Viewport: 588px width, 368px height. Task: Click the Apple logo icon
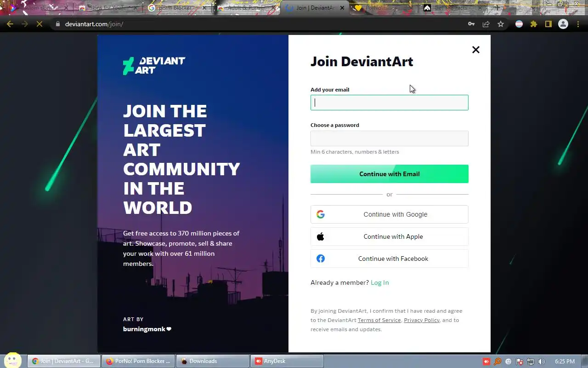click(x=321, y=236)
